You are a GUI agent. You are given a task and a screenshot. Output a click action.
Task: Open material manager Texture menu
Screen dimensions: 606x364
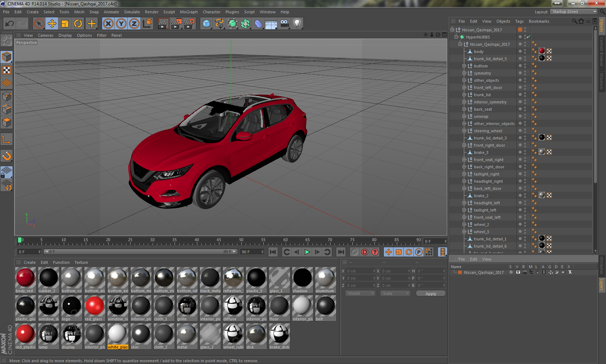[81, 262]
